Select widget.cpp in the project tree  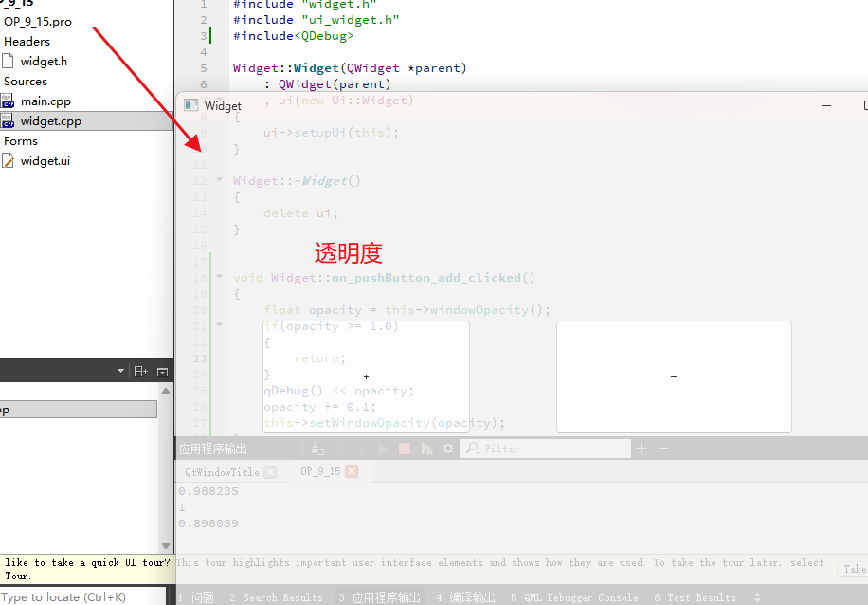coord(51,121)
